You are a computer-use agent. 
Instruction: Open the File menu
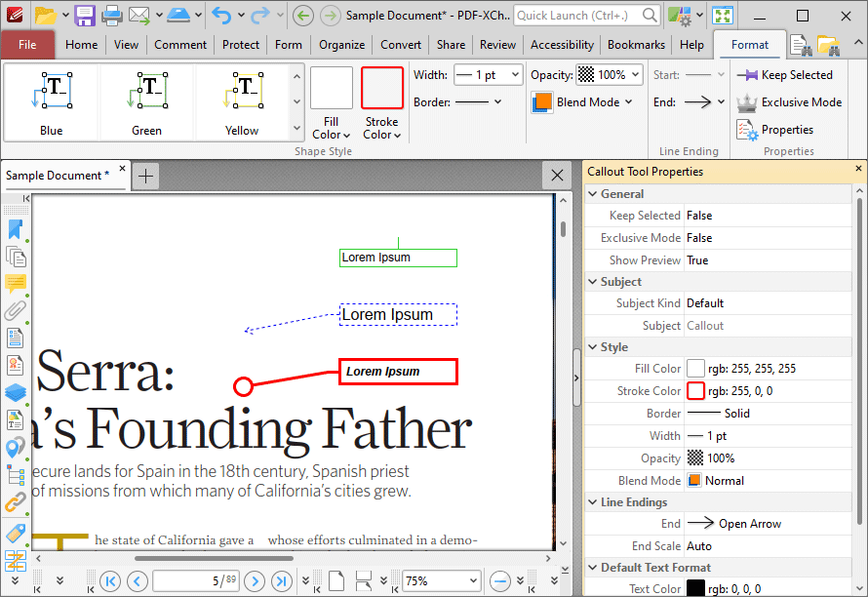(x=27, y=45)
